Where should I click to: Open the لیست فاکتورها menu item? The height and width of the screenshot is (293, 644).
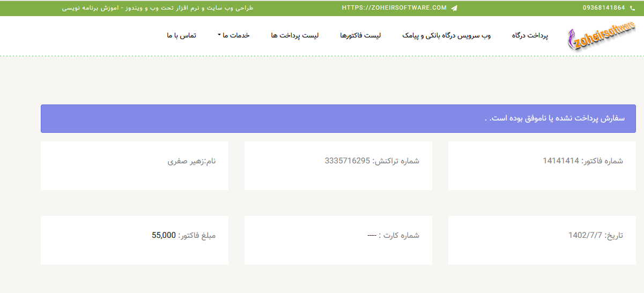[360, 35]
